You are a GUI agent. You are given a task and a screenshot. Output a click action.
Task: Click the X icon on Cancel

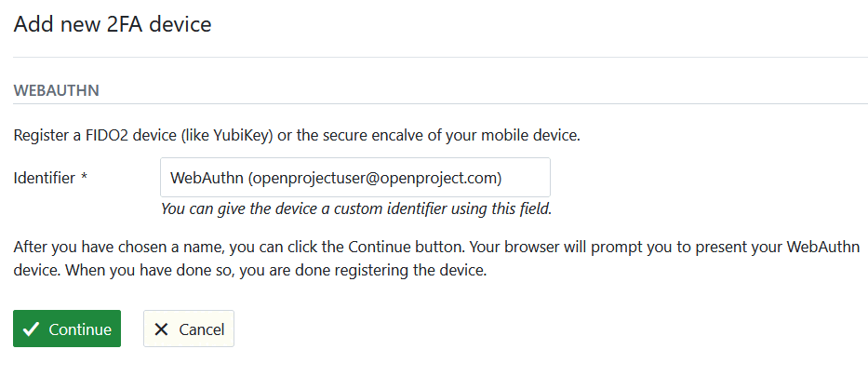coord(162,329)
